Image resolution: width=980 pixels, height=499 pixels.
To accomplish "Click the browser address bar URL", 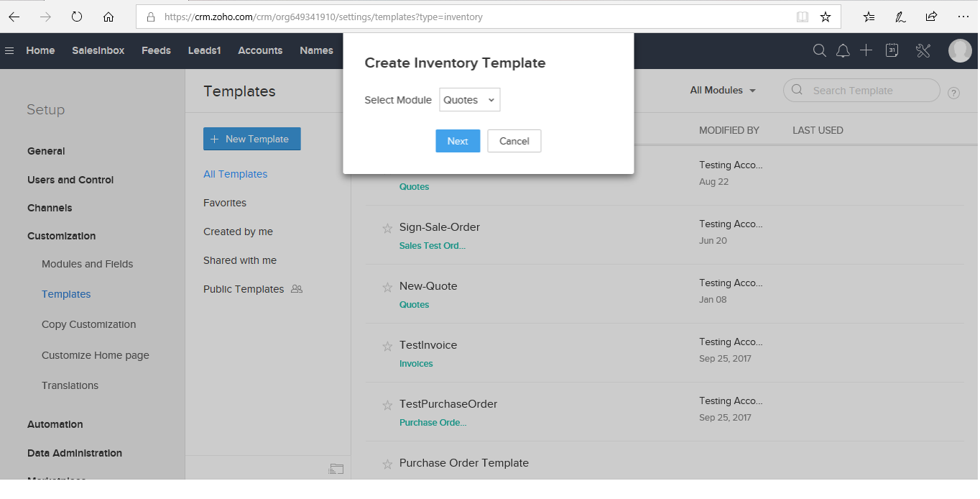I will (x=323, y=17).
